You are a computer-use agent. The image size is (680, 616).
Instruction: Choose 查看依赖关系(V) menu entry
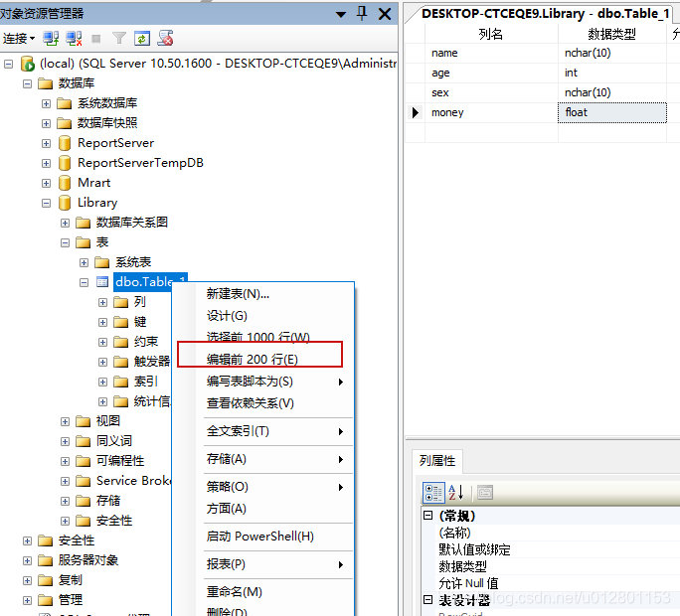click(x=263, y=403)
